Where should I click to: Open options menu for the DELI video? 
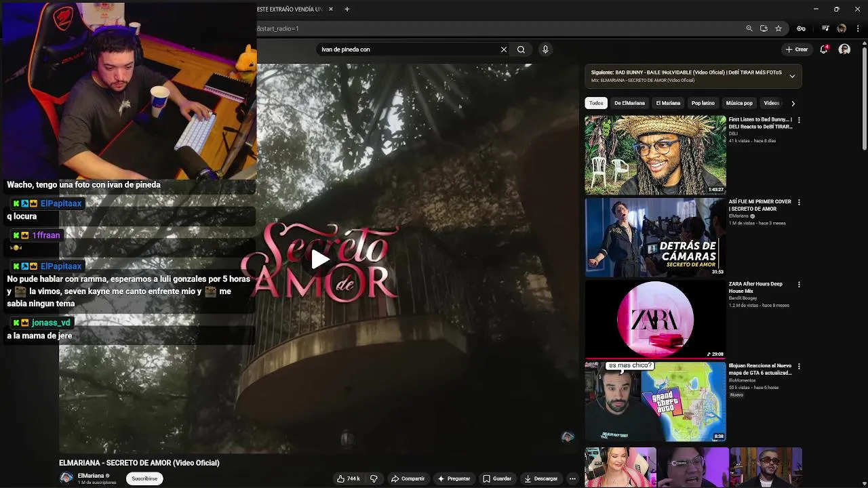click(799, 120)
